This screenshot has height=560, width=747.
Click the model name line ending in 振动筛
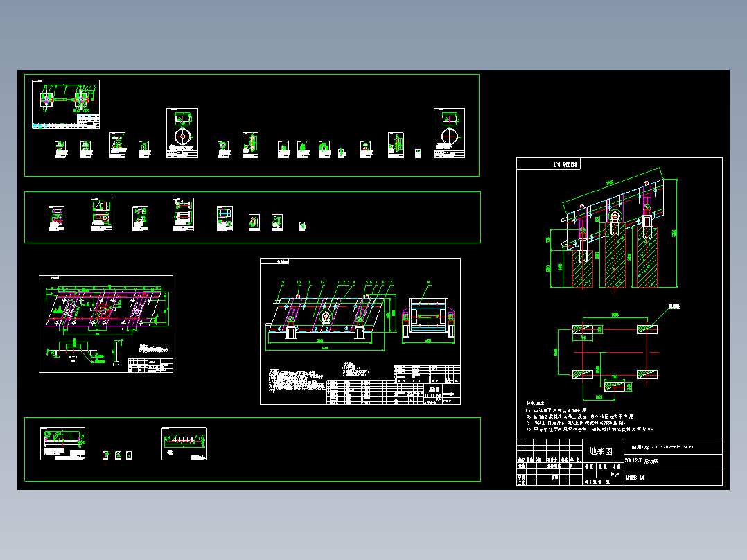[x=641, y=461]
